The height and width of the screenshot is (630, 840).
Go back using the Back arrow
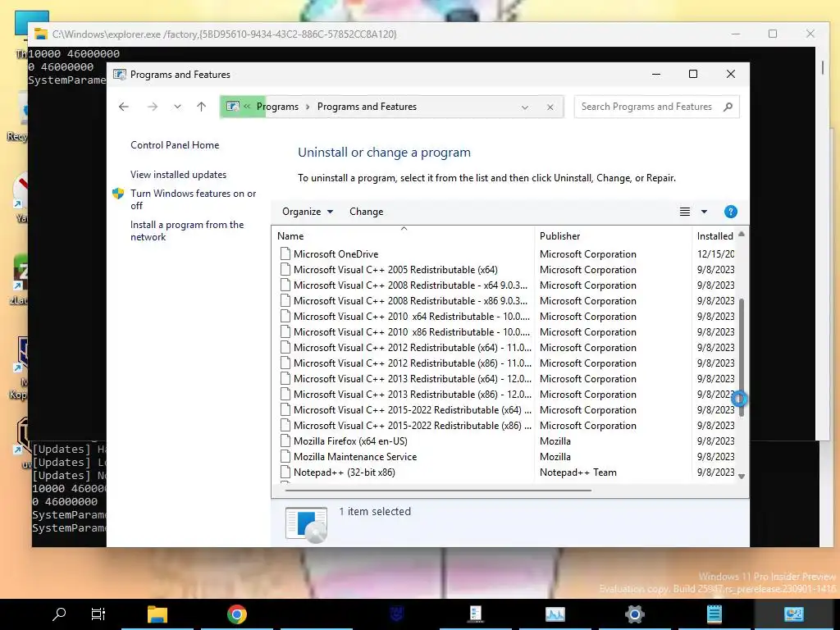tap(124, 107)
